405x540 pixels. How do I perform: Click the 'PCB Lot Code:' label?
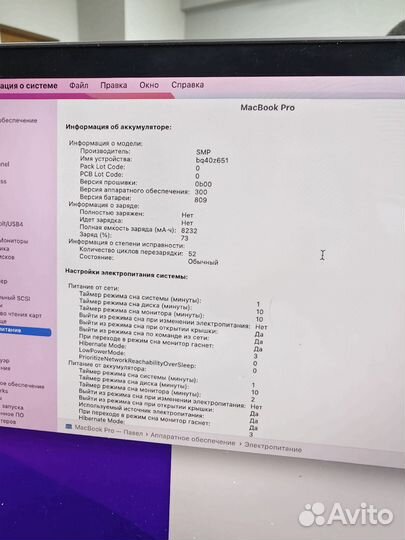pyautogui.click(x=101, y=174)
